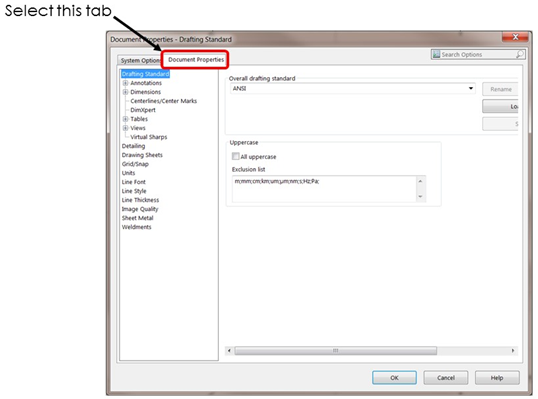Select Annotations in the tree
538x399 pixels.
point(146,83)
